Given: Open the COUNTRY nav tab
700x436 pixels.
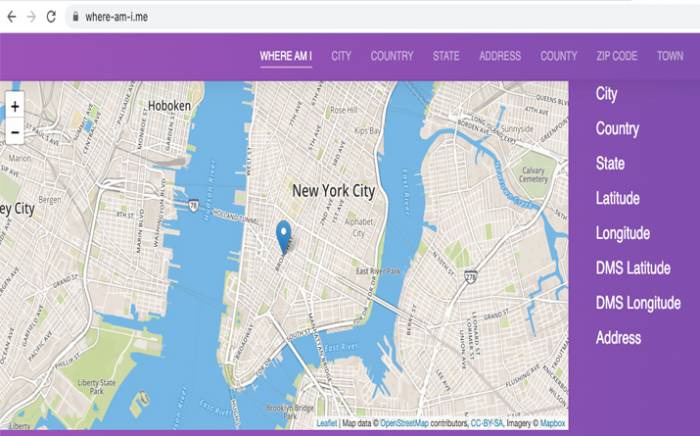Looking at the screenshot, I should 392,56.
